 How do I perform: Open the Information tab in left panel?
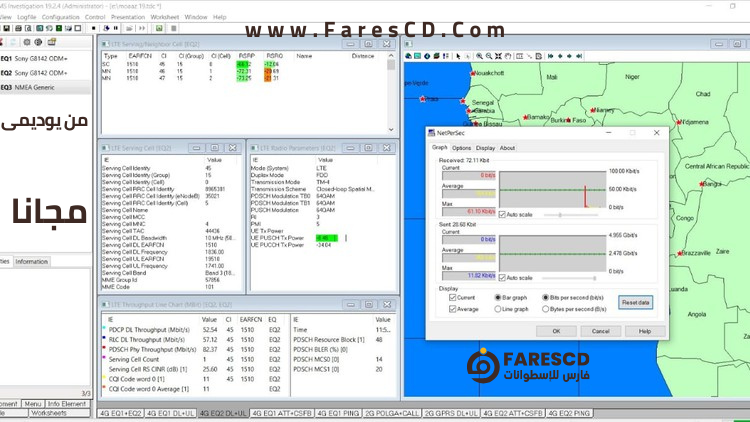coord(32,261)
